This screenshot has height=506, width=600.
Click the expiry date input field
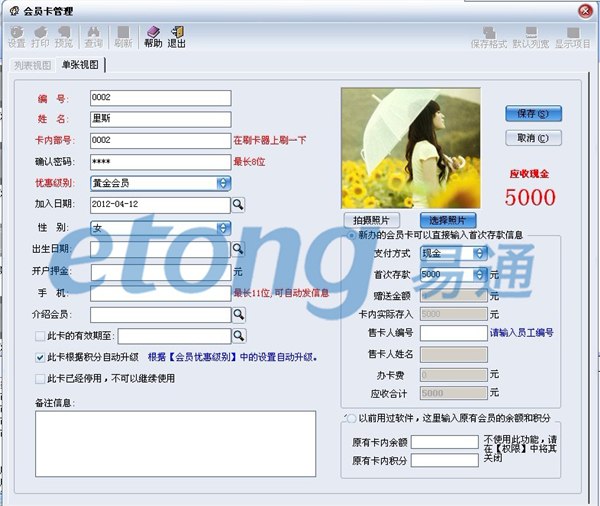tap(174, 336)
